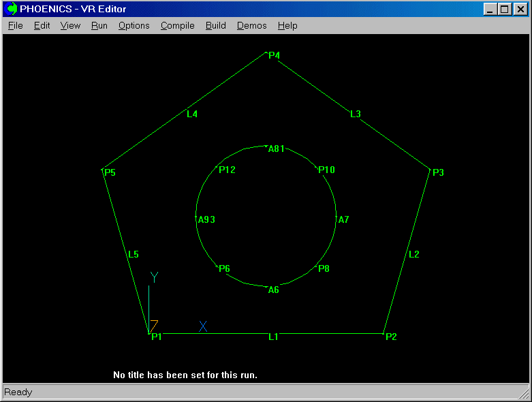
Task: Click the blue X axis label
Action: click(x=203, y=326)
